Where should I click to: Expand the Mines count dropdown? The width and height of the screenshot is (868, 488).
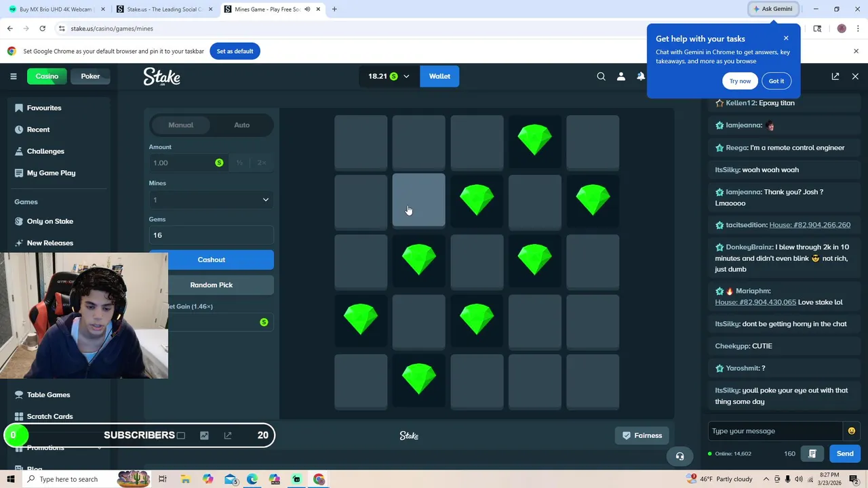(x=212, y=200)
